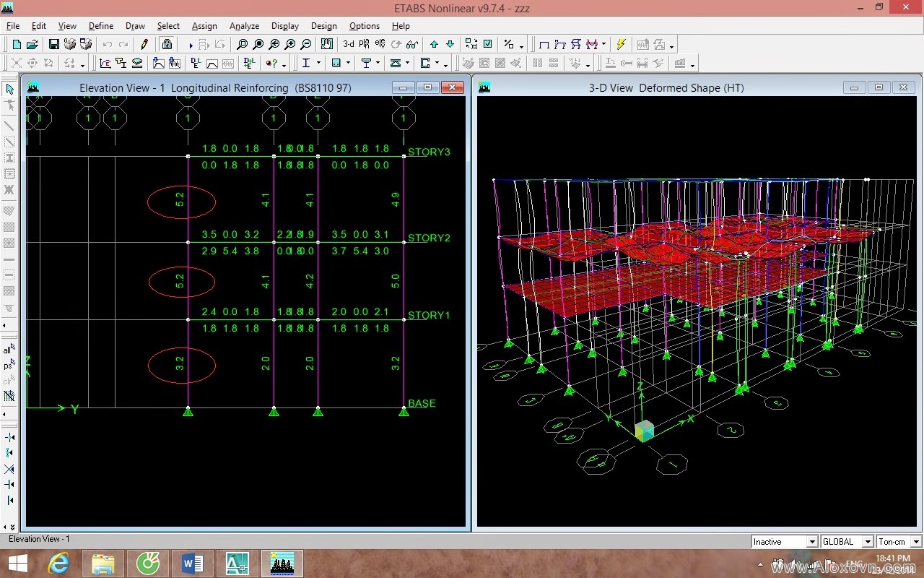The image size is (924, 578).
Task: Click the load combinations D+L icon
Action: 248,64
